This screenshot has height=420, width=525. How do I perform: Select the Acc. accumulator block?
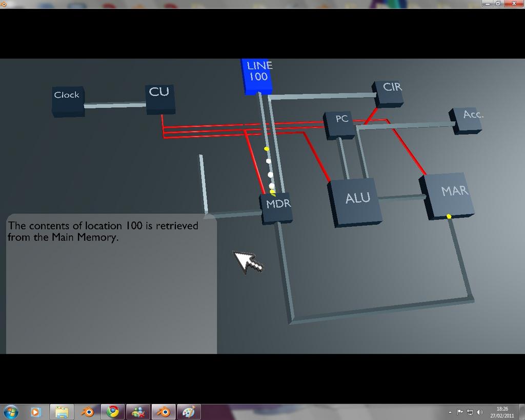(466, 121)
